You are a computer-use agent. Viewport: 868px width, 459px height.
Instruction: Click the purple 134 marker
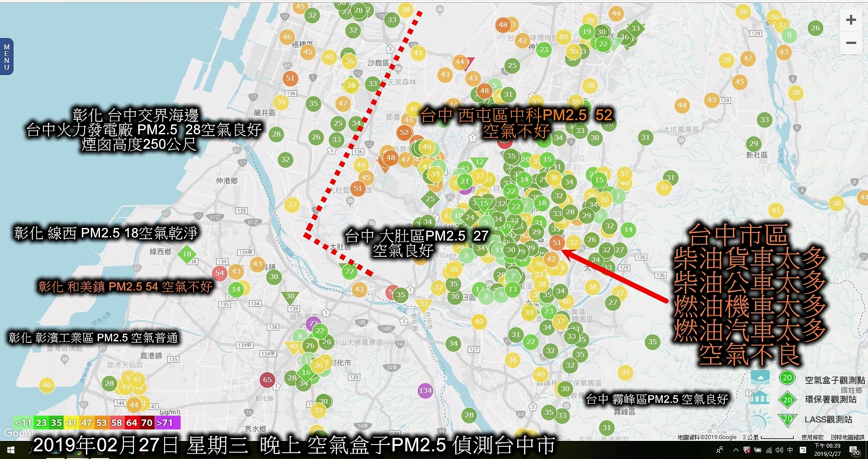tap(425, 390)
